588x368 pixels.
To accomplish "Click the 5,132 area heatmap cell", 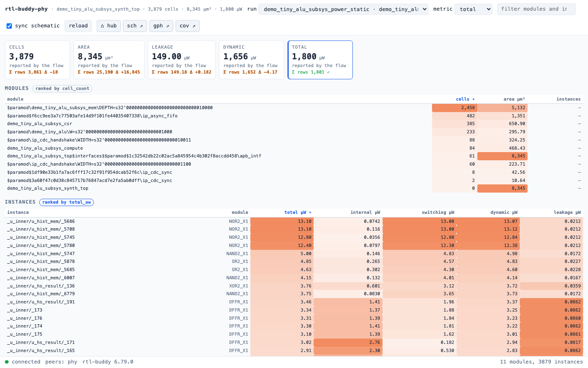I will click(x=502, y=108).
